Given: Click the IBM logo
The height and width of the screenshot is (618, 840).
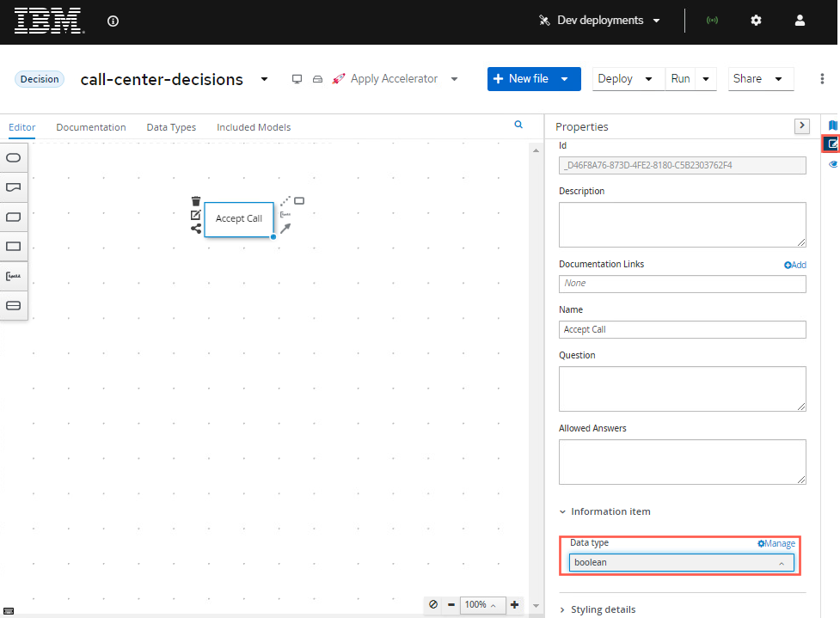Looking at the screenshot, I should pyautogui.click(x=49, y=21).
